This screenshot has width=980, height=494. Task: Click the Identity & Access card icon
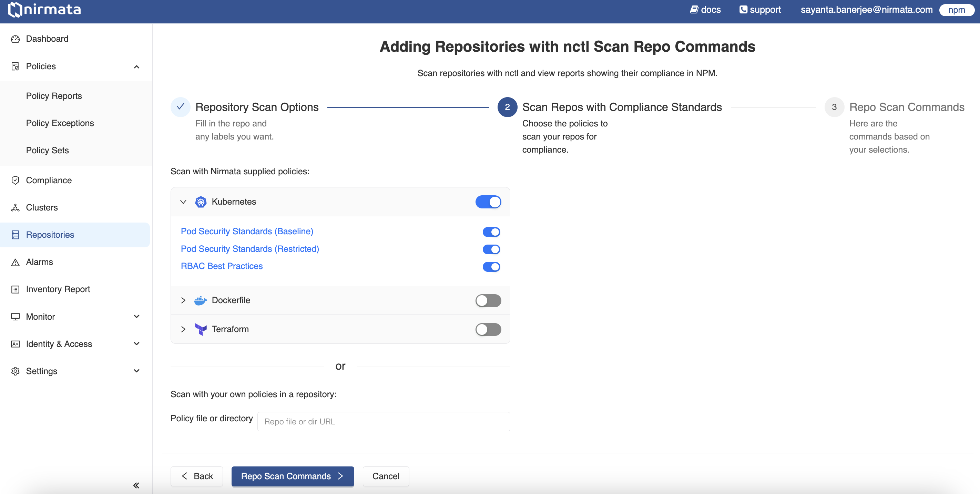[x=15, y=344]
